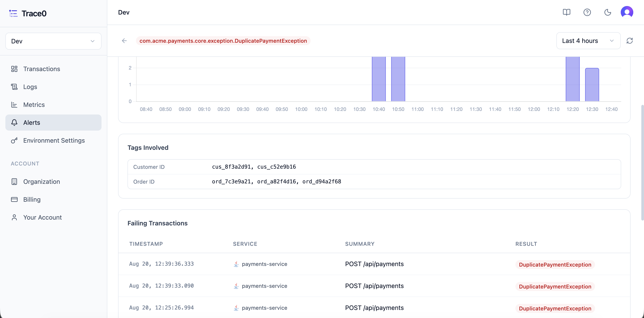Go to the Metrics page

coord(53,104)
